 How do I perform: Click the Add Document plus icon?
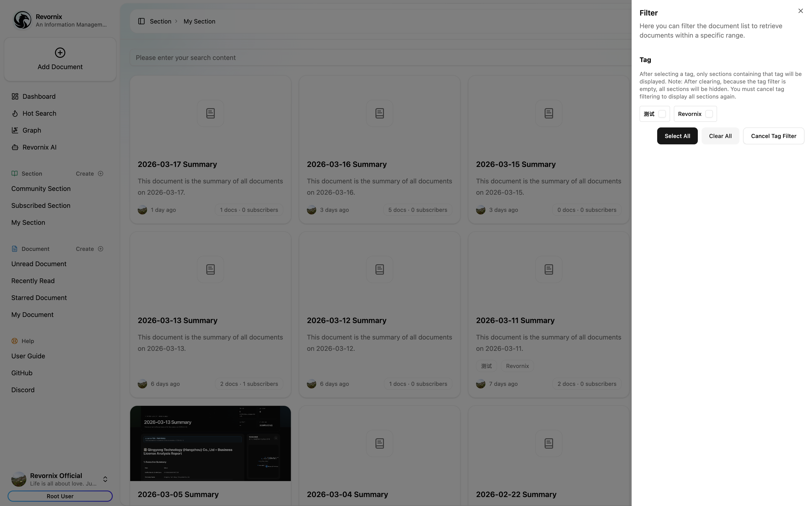(60, 52)
